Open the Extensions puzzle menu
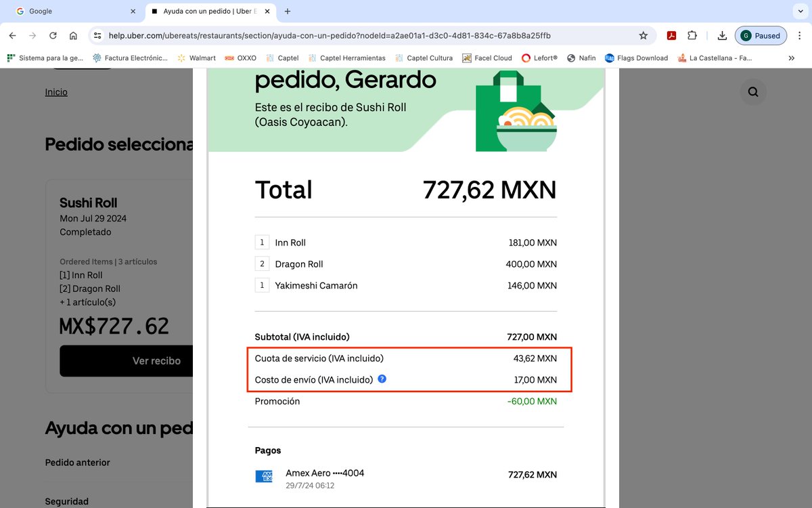812x508 pixels. coord(692,36)
